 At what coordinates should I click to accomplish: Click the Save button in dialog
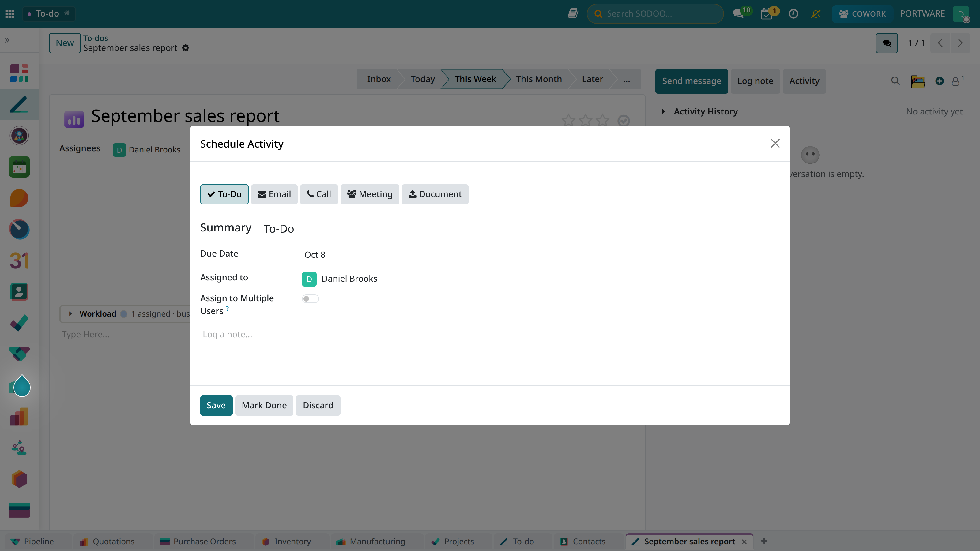coord(216,405)
